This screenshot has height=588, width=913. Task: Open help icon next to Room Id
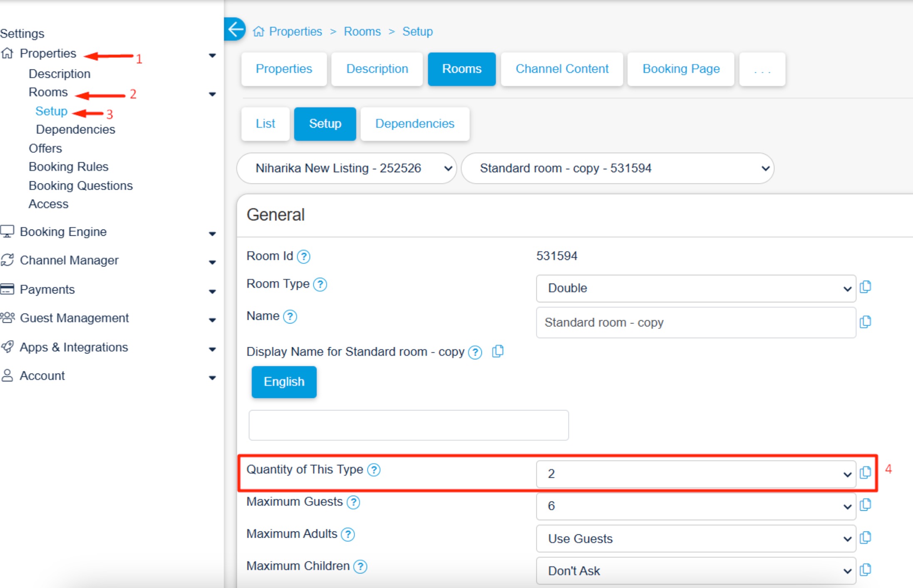(304, 257)
